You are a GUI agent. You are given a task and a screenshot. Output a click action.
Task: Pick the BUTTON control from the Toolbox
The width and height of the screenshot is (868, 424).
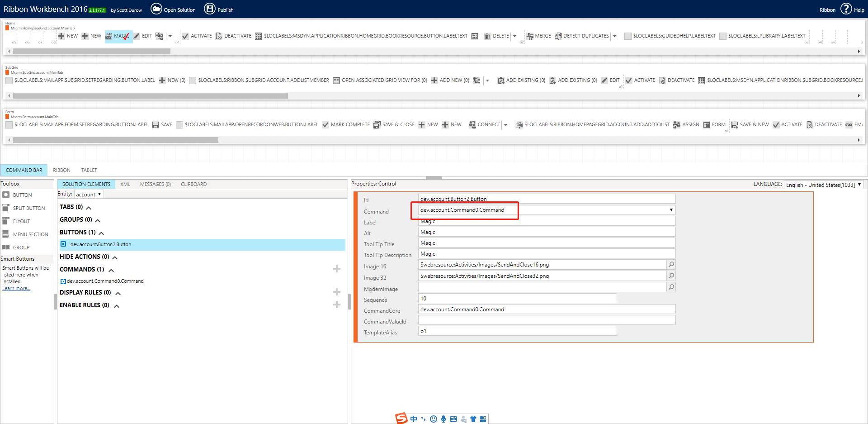17,195
